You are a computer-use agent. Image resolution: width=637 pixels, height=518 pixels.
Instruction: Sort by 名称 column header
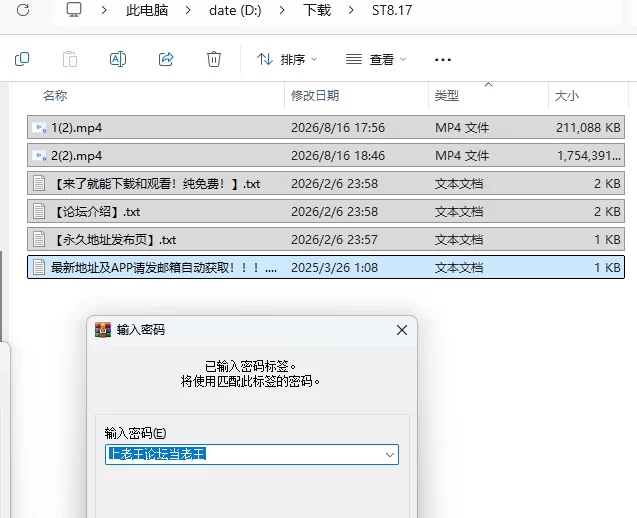[x=55, y=96]
